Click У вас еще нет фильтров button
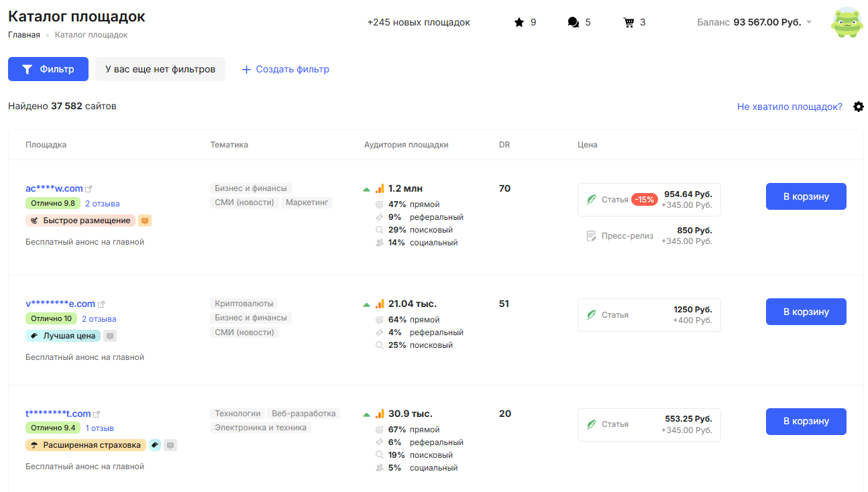Screen dimensions: 868x492 160,69
